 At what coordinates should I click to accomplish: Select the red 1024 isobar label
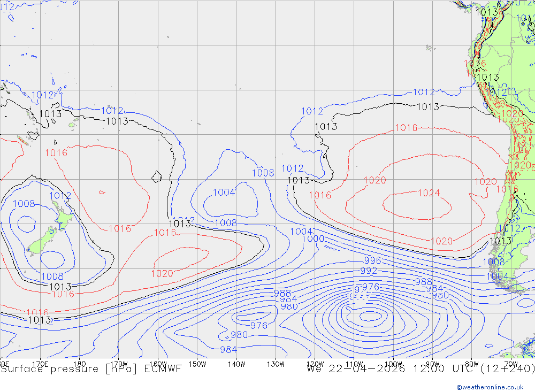point(429,193)
